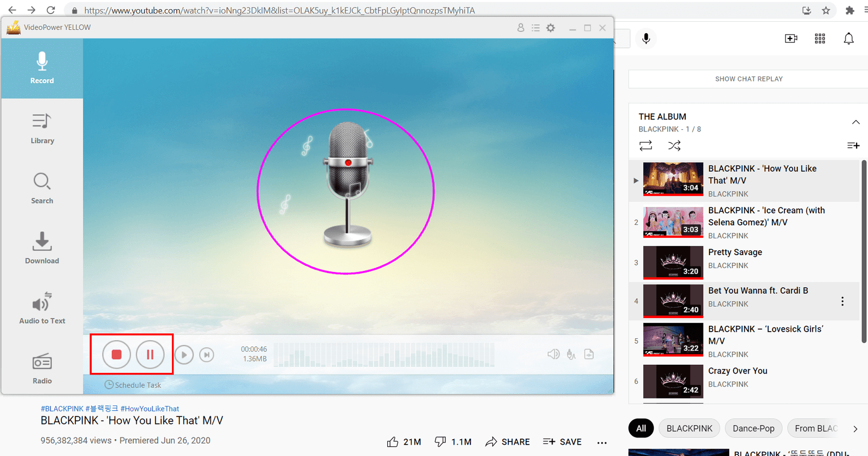Click the large microphone graphic

tap(348, 185)
